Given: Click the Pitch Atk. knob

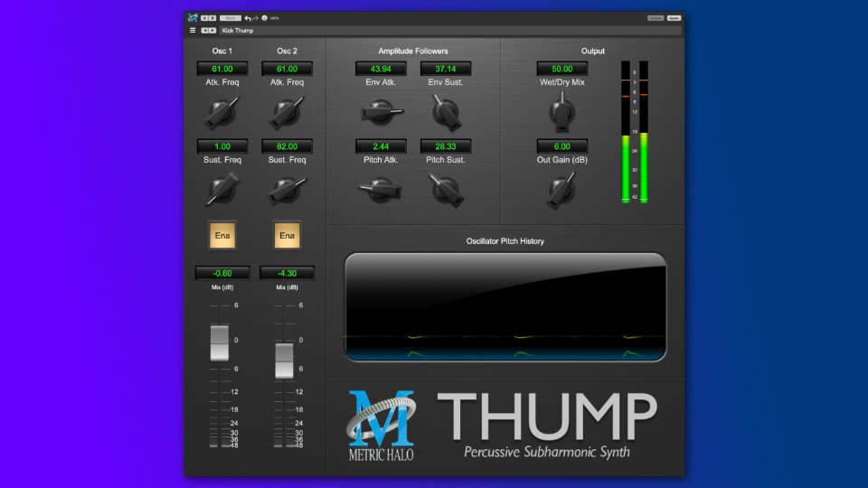Looking at the screenshot, I should [381, 190].
